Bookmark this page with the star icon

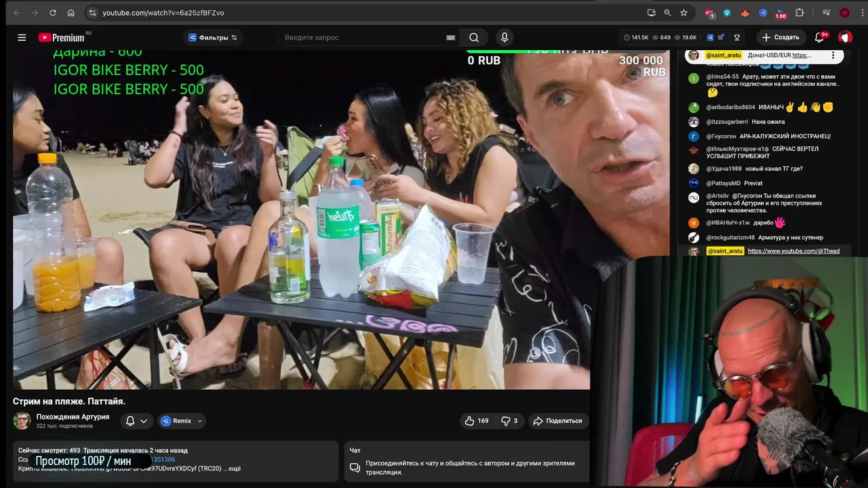point(684,12)
